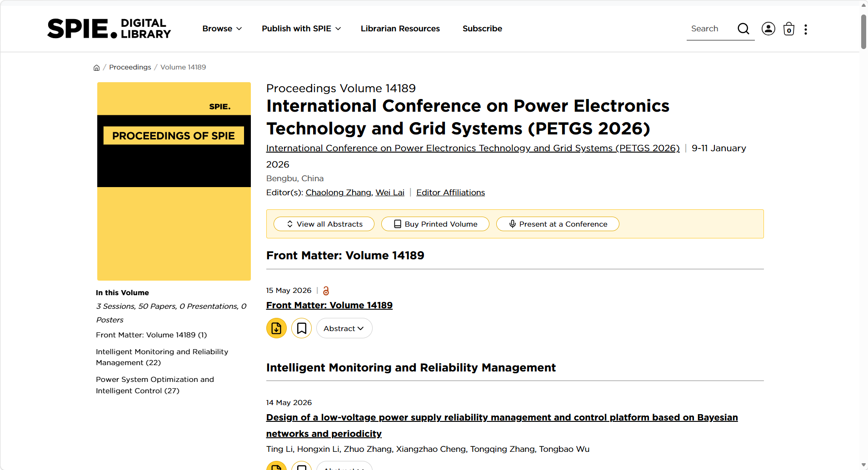Expand the Browse menu
868x470 pixels.
[x=222, y=29]
